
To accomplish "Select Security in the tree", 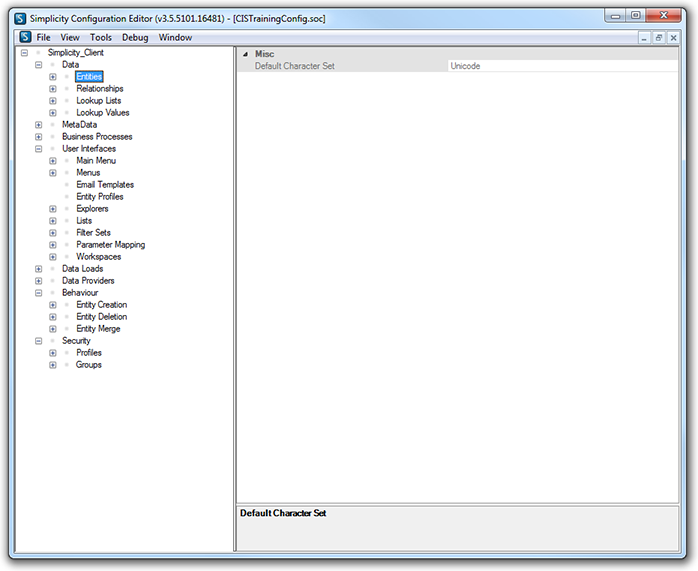I will tap(76, 341).
